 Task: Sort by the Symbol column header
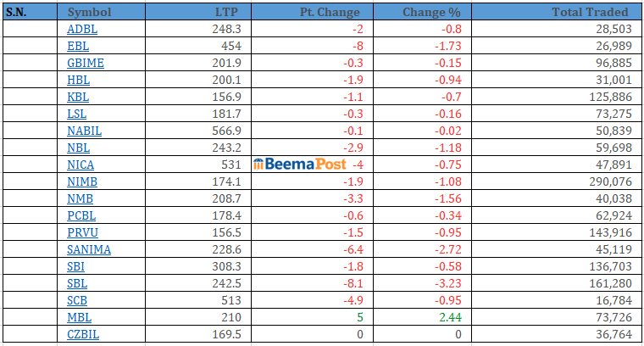click(x=88, y=12)
